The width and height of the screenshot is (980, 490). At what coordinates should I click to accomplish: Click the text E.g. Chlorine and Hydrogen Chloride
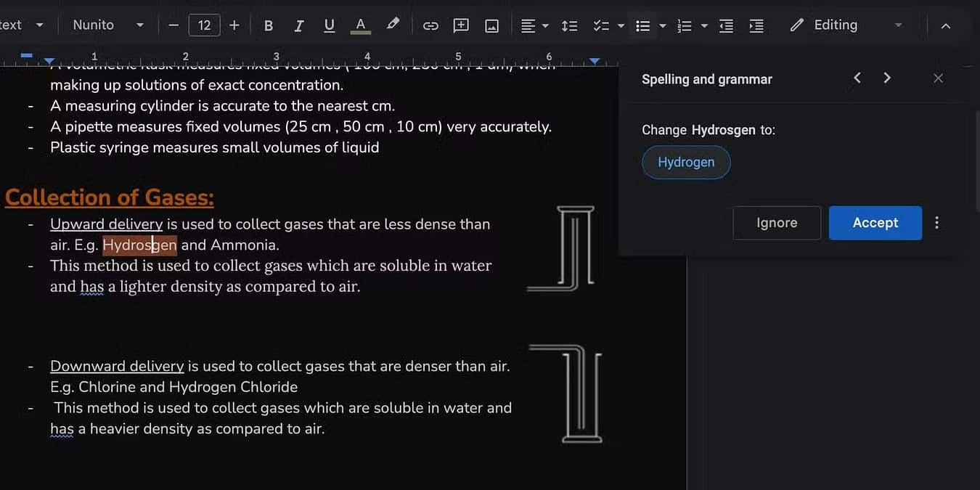174,387
